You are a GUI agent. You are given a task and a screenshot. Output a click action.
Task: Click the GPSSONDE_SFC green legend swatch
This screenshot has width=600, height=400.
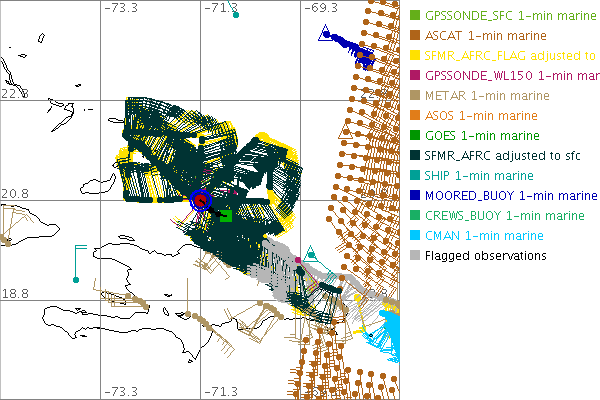point(415,15)
